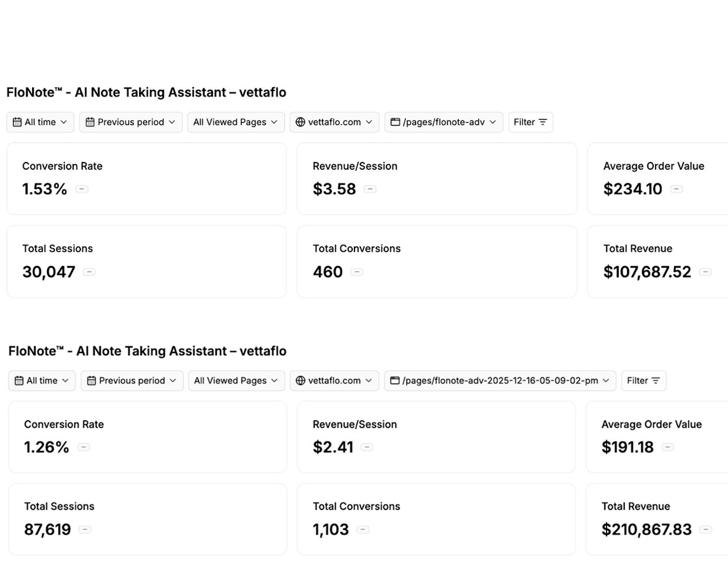This screenshot has height=561, width=728.
Task: Open top vettaflo.com domain dropdown chevron
Action: click(369, 122)
